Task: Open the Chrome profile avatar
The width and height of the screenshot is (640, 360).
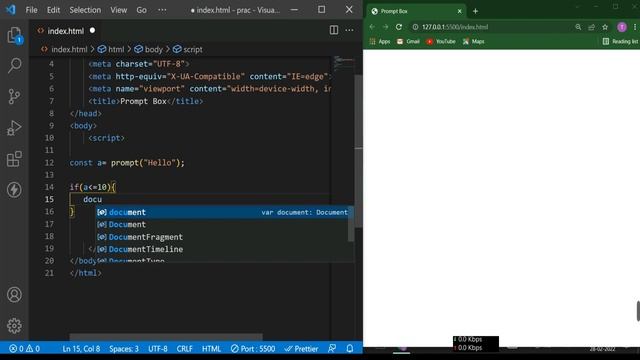Action: tap(622, 27)
